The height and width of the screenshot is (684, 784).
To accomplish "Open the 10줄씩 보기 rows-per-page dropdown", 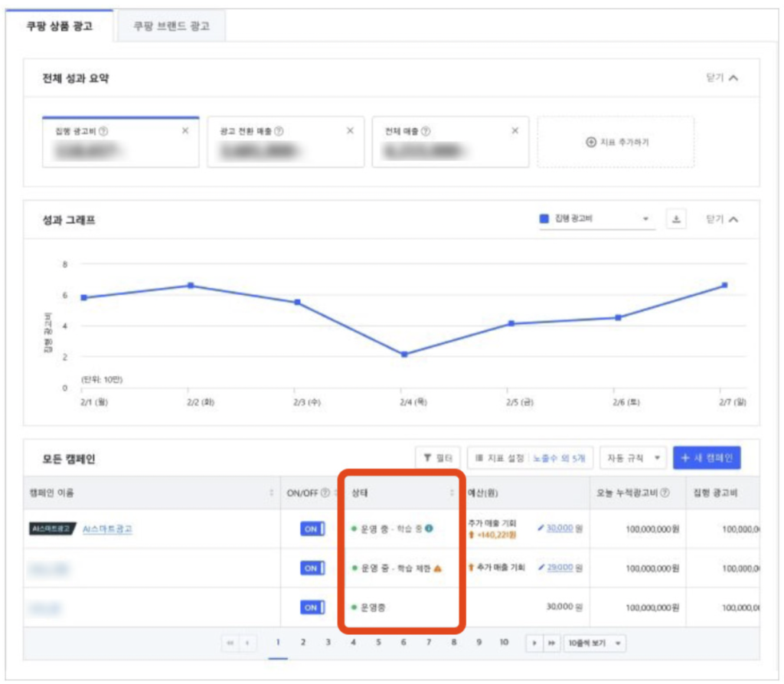I will pos(594,643).
